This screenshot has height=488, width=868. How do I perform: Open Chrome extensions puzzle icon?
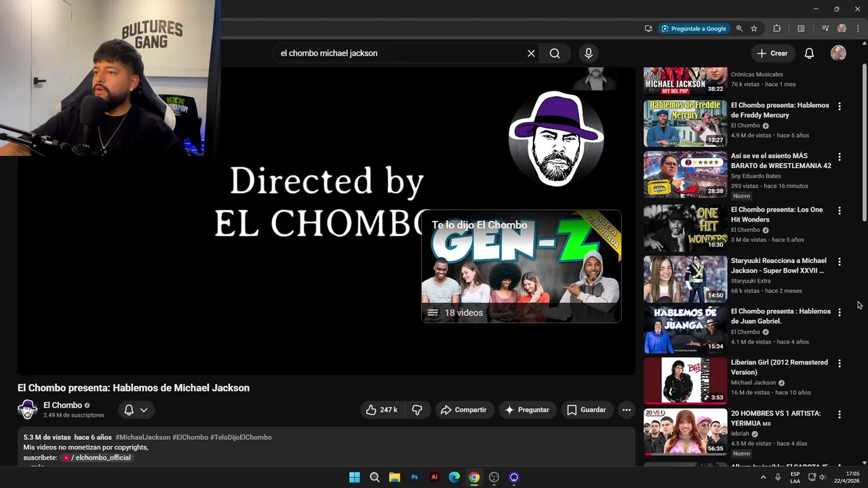[777, 28]
